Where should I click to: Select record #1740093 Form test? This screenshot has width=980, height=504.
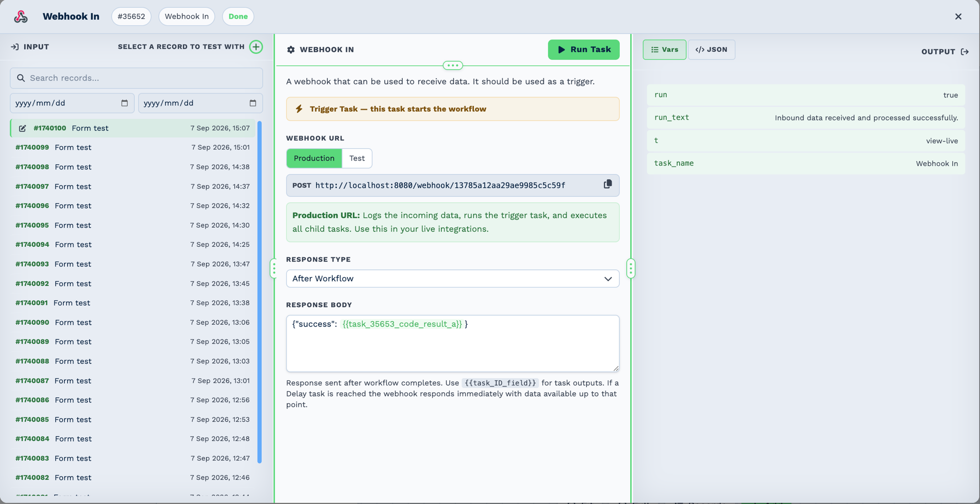pyautogui.click(x=132, y=264)
